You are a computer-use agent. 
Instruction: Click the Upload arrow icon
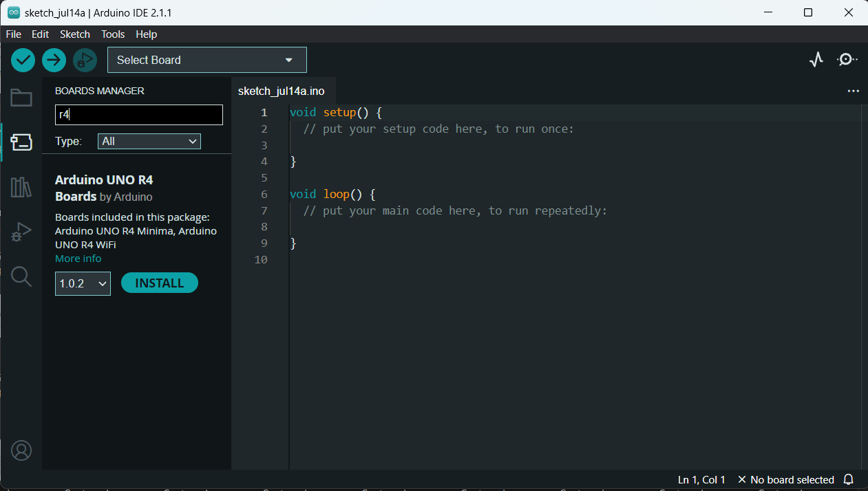point(54,60)
